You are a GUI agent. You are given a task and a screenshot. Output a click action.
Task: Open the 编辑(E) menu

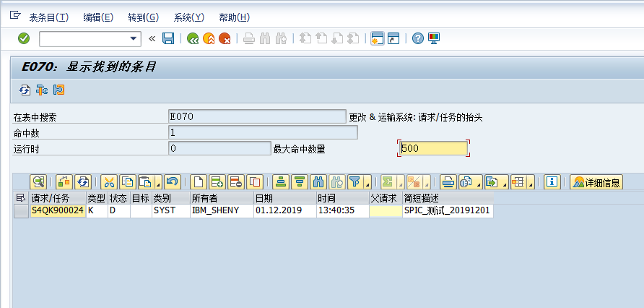pos(98,17)
